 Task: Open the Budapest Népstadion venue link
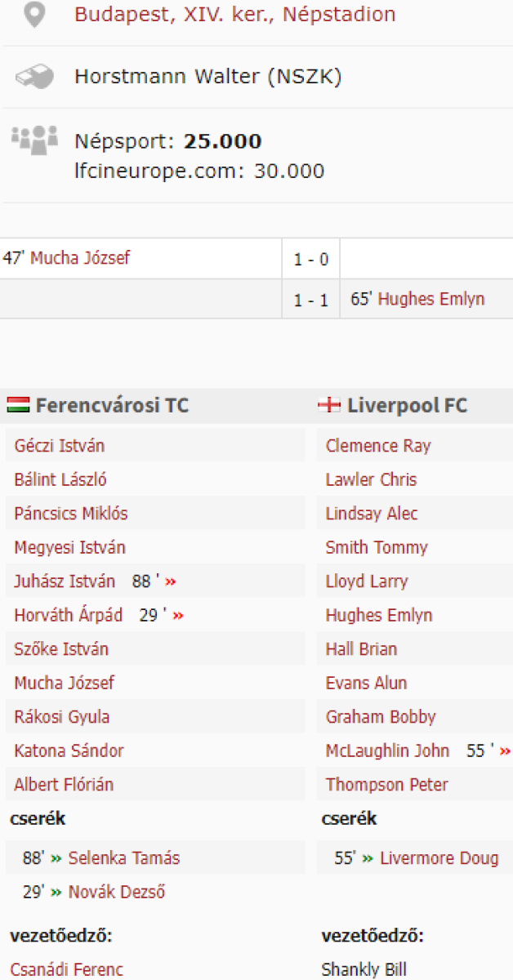234,15
